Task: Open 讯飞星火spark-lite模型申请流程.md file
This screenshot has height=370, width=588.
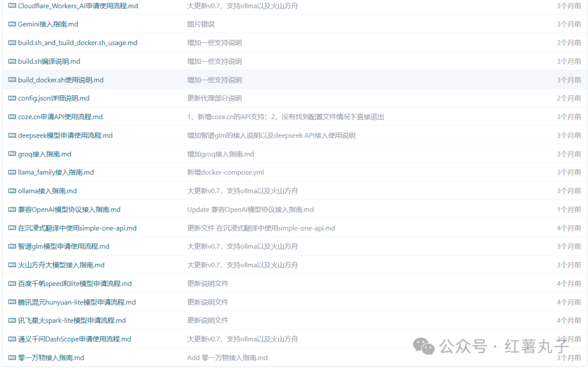Action: click(x=72, y=320)
